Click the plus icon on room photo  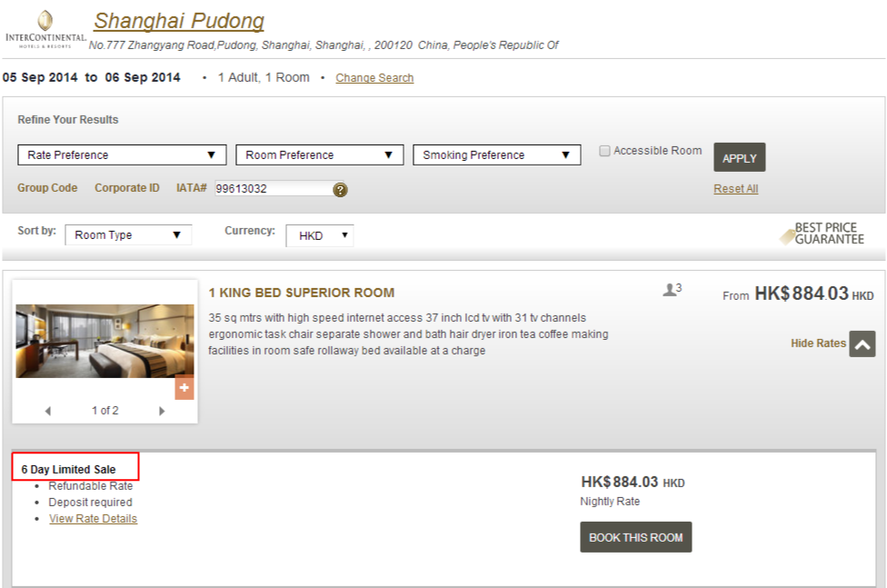pyautogui.click(x=184, y=388)
